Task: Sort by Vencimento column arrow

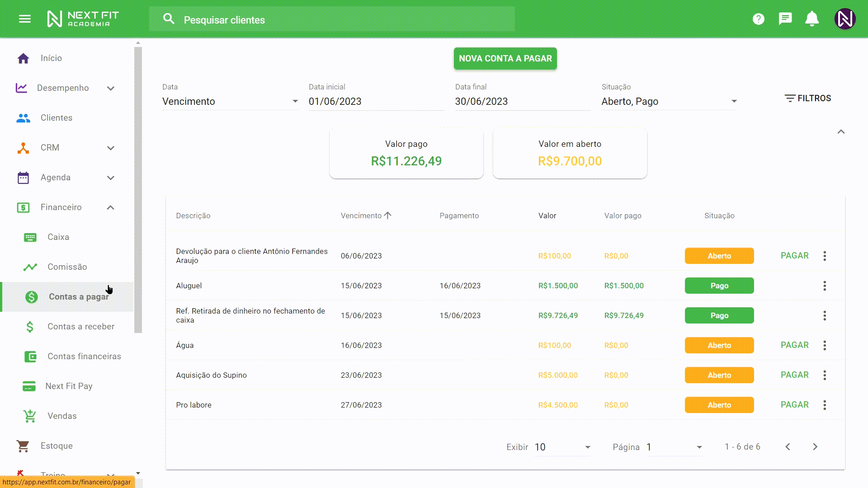Action: (387, 216)
